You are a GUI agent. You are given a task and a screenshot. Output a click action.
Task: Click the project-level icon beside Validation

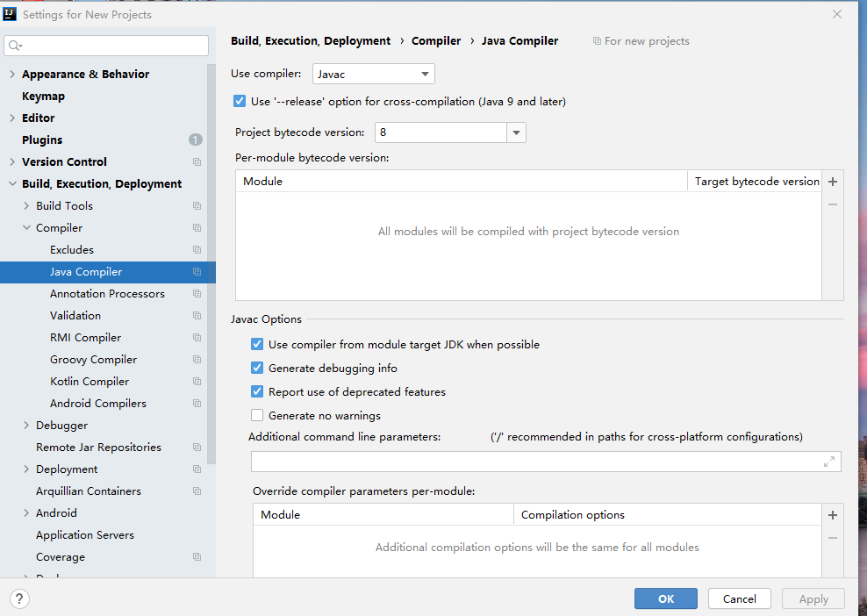point(197,316)
